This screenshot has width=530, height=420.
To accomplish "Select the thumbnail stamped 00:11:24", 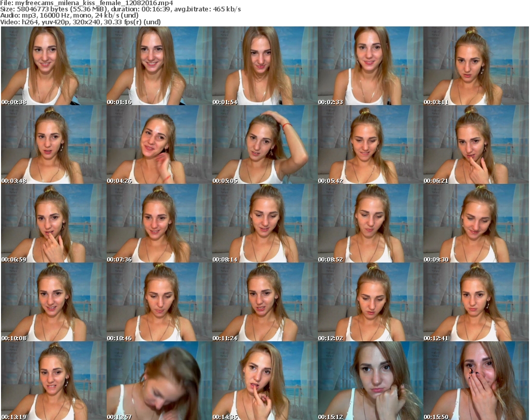I will pos(264,302).
